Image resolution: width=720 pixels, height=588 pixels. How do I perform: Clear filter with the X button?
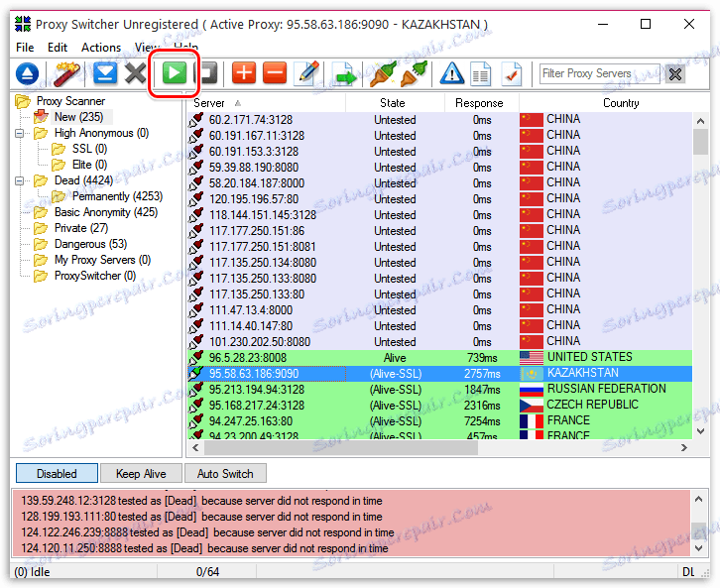(x=675, y=74)
